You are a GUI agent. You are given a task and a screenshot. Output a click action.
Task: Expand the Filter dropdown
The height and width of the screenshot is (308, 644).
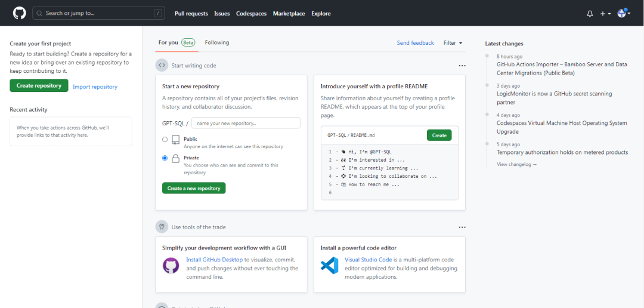point(453,43)
